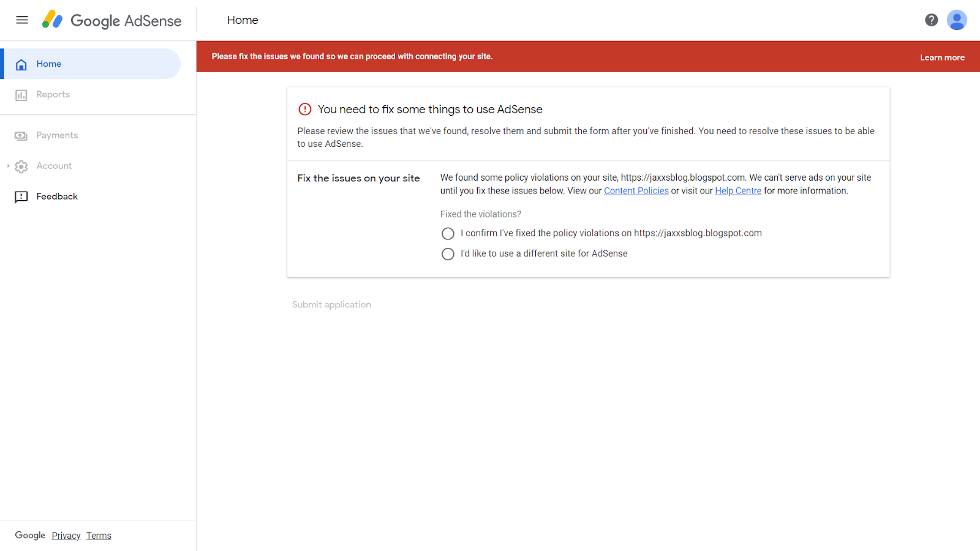The height and width of the screenshot is (551, 980).
Task: Open the Privacy link in footer
Action: point(66,536)
